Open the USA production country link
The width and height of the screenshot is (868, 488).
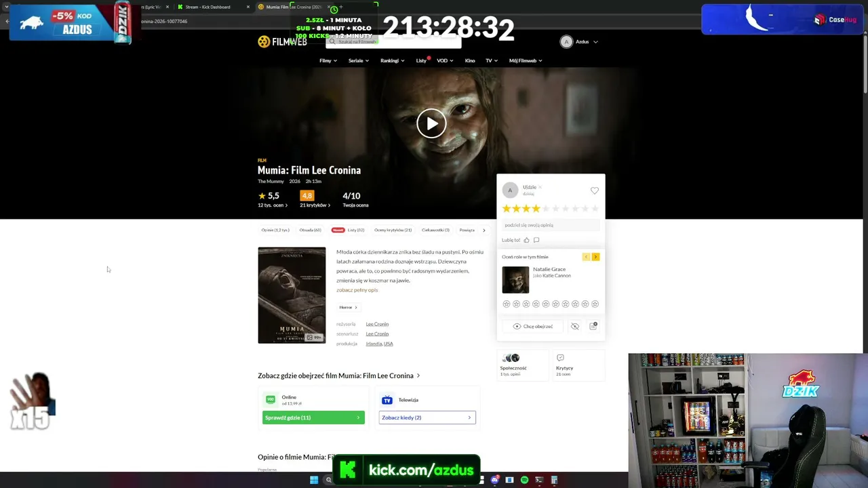point(389,344)
